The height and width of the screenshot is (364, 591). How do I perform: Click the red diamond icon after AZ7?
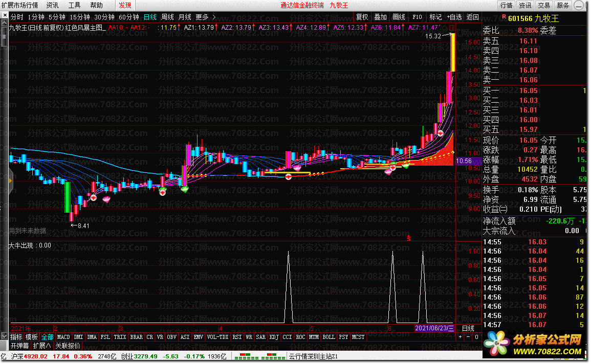[445, 28]
